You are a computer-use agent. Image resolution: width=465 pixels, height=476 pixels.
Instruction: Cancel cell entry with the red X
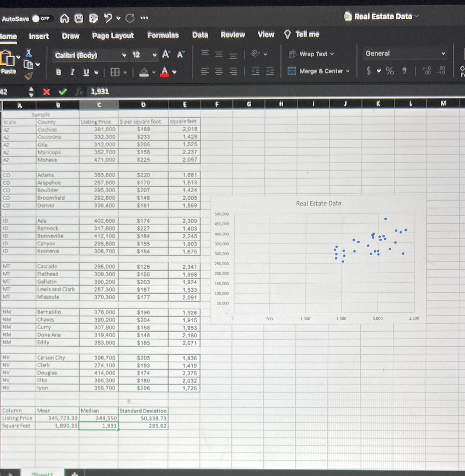(x=46, y=92)
